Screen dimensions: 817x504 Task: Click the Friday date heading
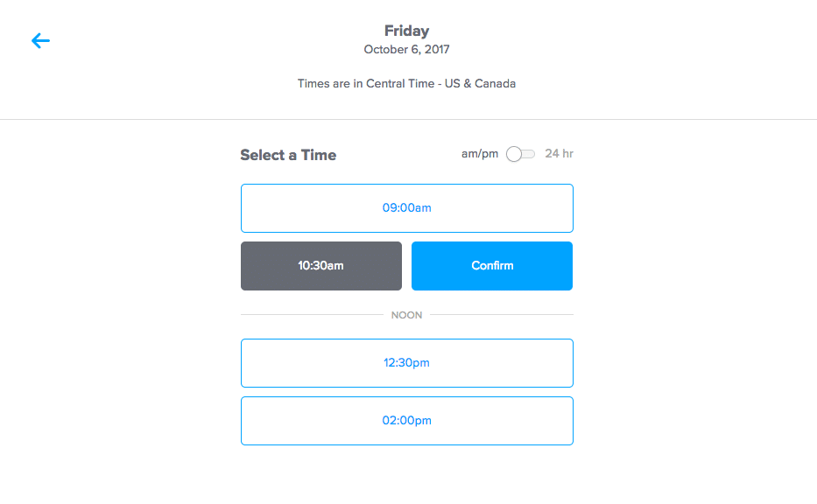pyautogui.click(x=406, y=31)
